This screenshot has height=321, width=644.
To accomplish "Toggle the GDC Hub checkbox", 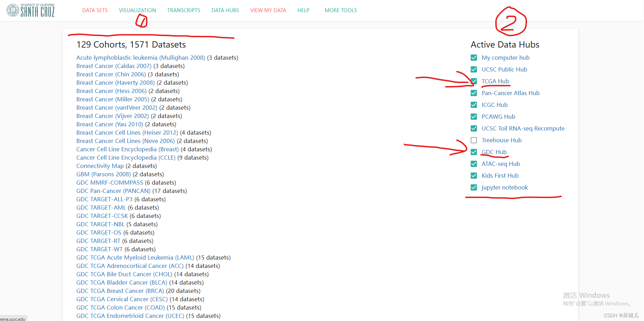I will [x=474, y=152].
